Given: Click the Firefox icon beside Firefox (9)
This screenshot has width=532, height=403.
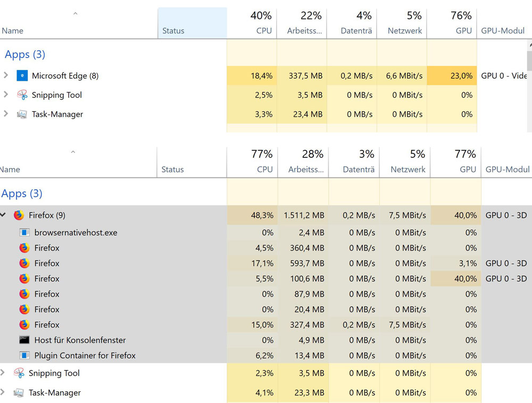Looking at the screenshot, I should [x=20, y=215].
